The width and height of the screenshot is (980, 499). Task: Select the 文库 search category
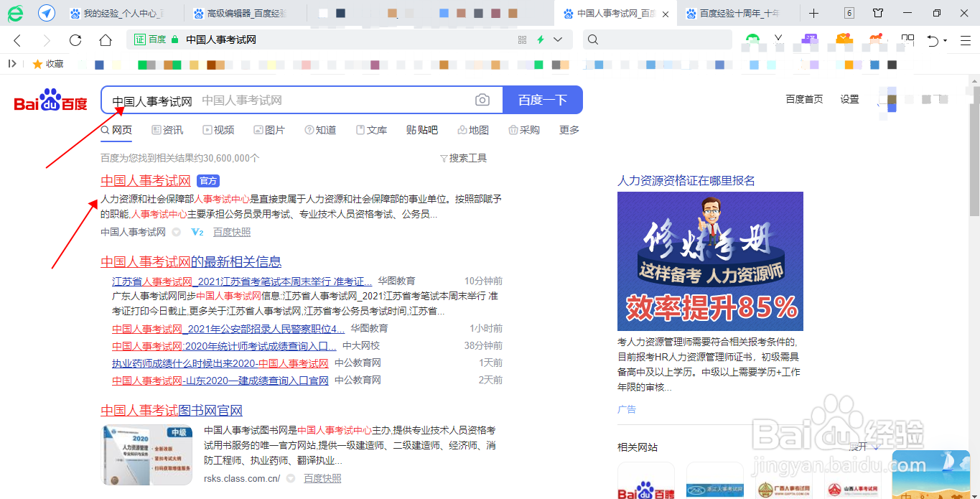(371, 130)
